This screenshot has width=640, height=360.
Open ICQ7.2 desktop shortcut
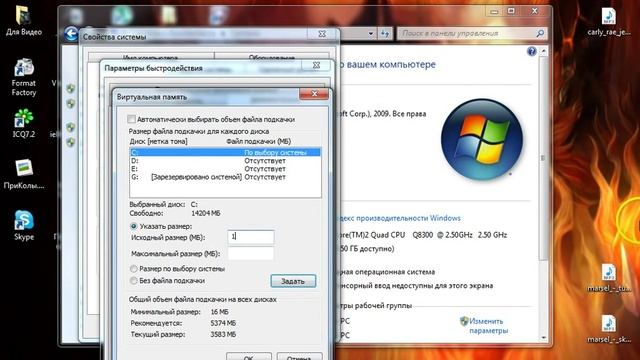[23, 123]
